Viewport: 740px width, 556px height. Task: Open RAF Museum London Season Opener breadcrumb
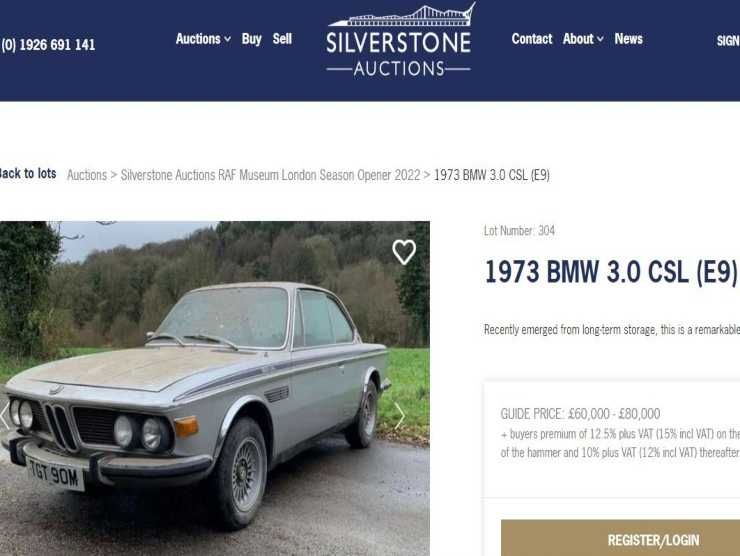270,175
